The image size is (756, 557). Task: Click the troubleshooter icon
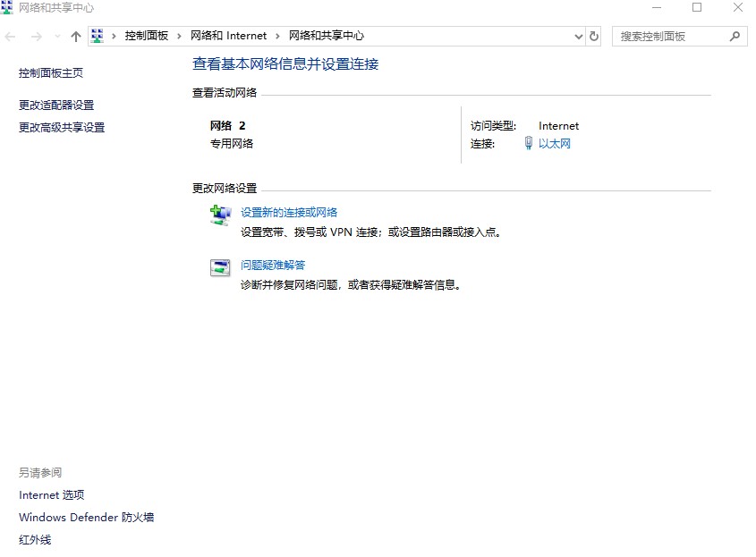pos(220,268)
